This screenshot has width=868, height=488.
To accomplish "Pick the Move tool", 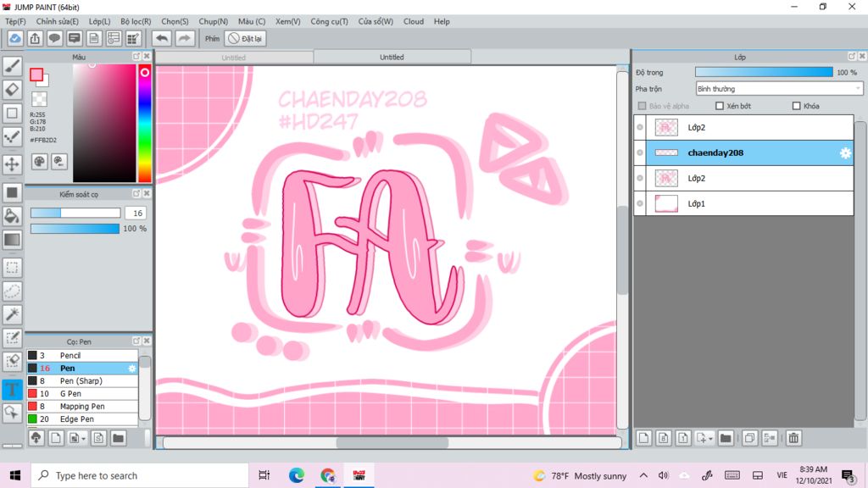I will coord(12,164).
